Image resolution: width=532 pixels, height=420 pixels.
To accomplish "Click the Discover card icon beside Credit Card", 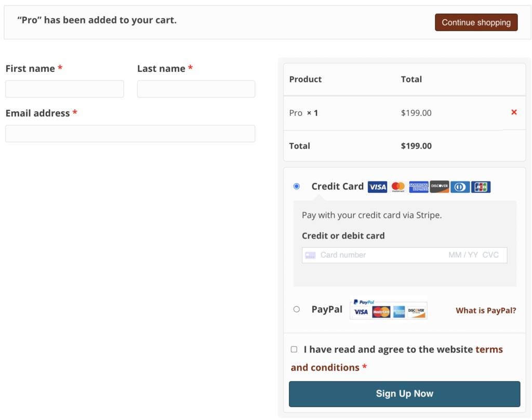I will [x=440, y=187].
